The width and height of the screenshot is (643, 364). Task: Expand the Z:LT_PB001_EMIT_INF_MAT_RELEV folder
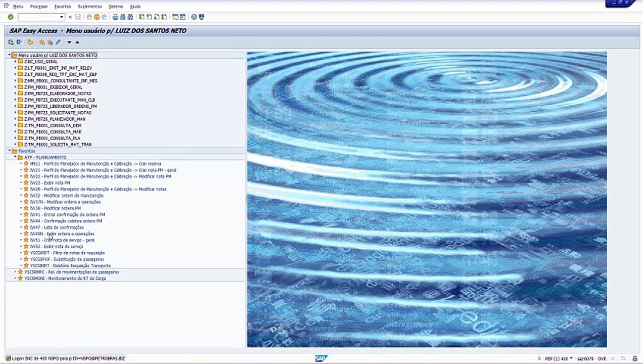[15, 68]
